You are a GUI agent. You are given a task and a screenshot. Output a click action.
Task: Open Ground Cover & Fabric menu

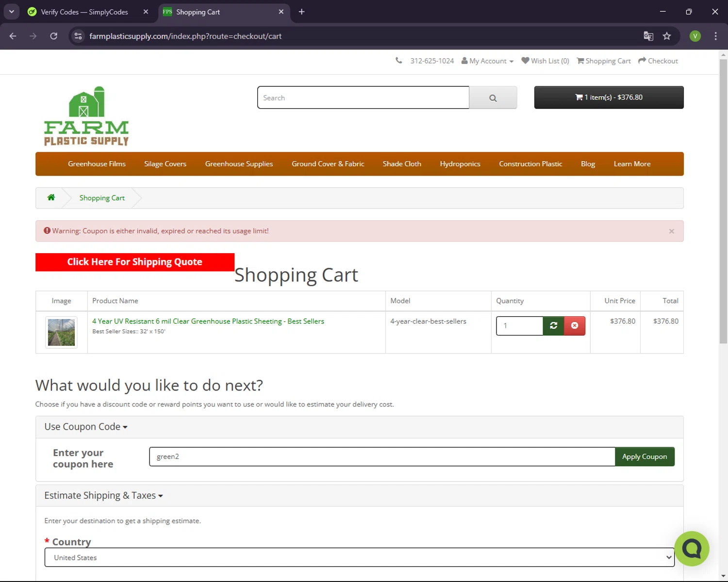click(328, 164)
